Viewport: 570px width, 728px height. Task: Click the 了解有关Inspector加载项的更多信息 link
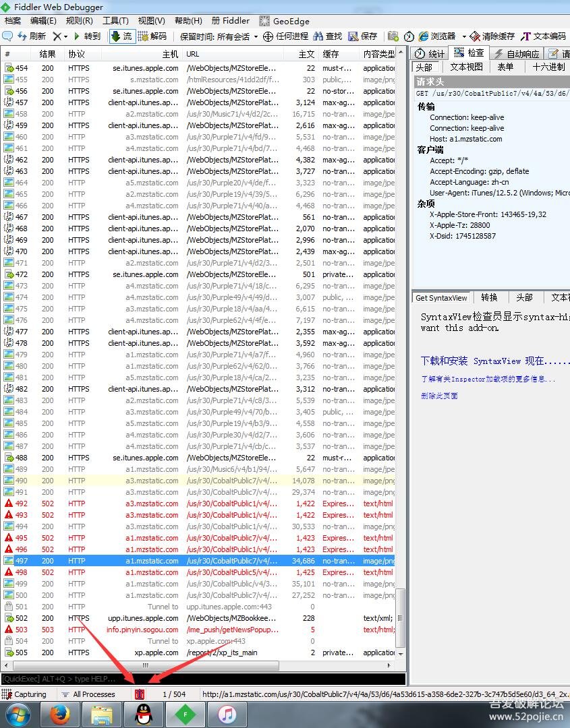coord(488,379)
